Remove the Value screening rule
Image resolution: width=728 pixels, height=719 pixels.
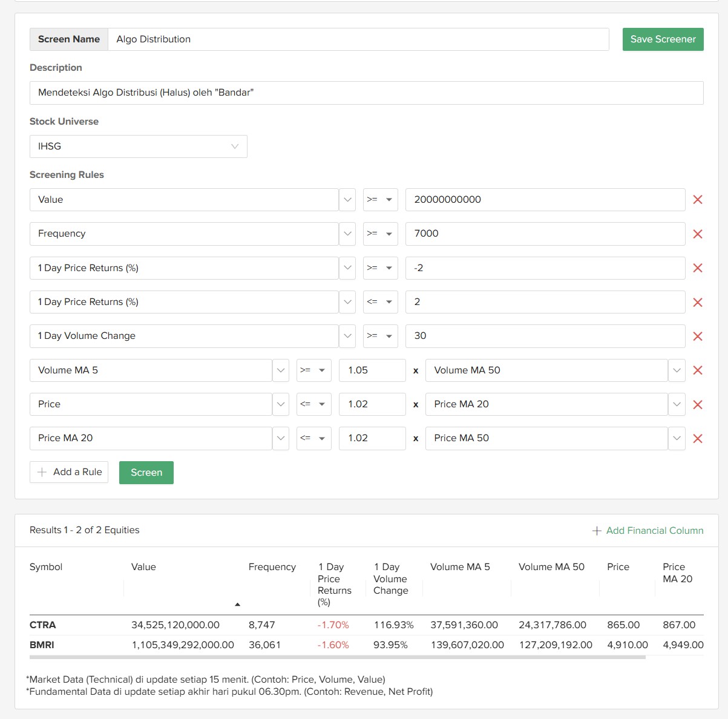pos(697,200)
